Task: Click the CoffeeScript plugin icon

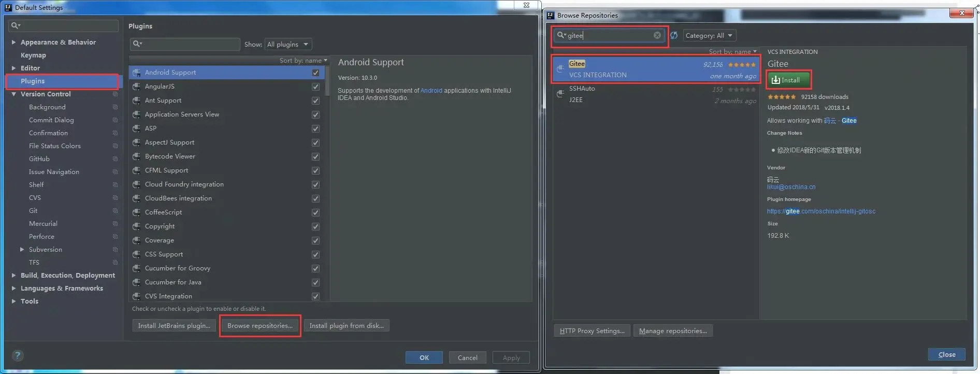Action: (137, 212)
